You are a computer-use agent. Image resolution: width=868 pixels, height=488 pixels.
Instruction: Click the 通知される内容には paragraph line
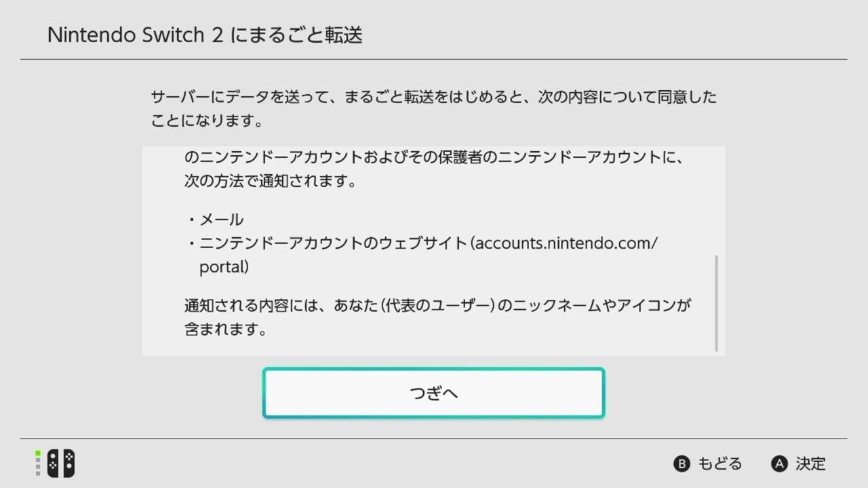tap(437, 305)
